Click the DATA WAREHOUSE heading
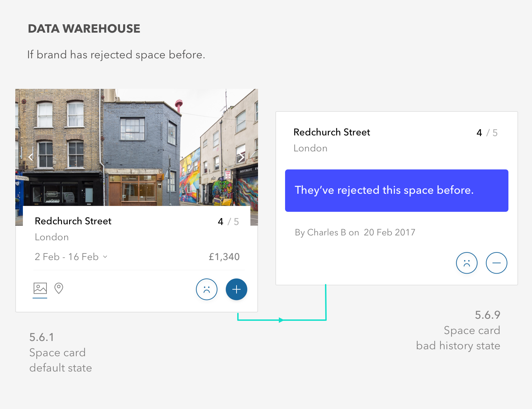The height and width of the screenshot is (409, 532). point(84,28)
